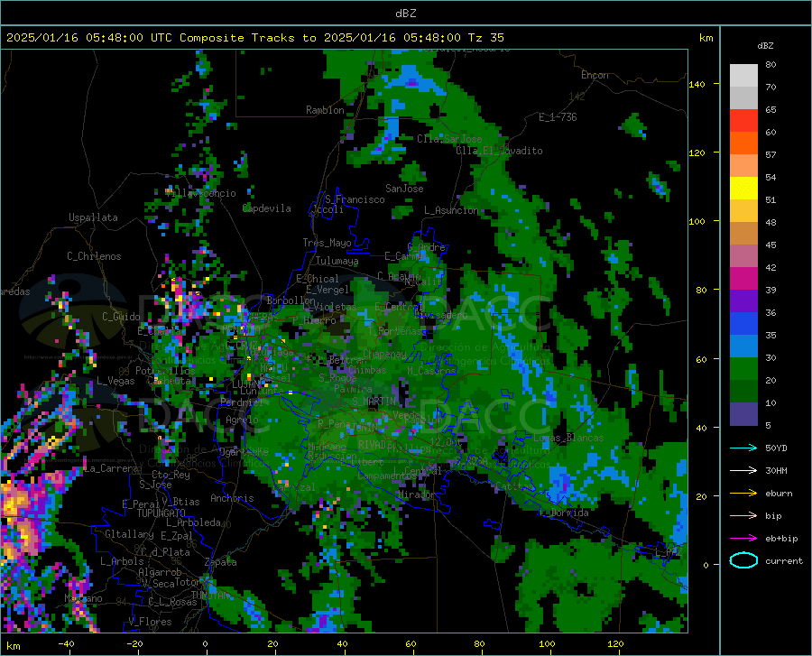This screenshot has width=812, height=656.
Task: Click the TUPUNGATO map label
Action: coord(161,513)
